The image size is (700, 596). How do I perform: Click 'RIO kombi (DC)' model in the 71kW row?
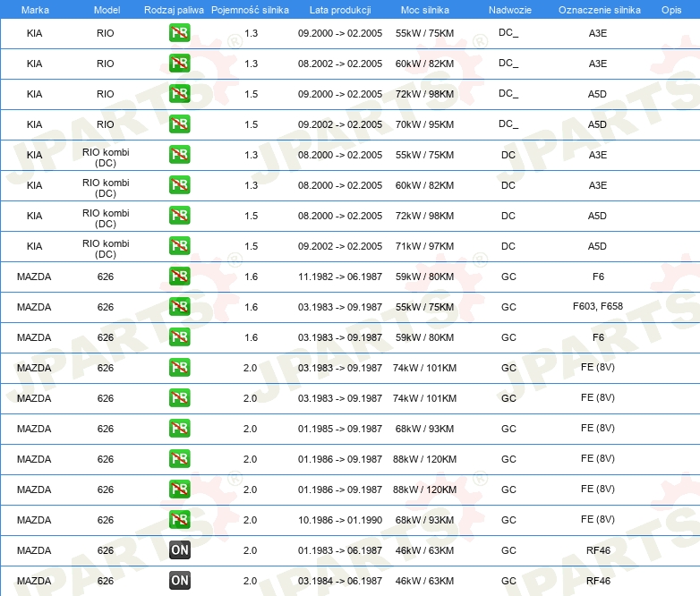pos(106,249)
